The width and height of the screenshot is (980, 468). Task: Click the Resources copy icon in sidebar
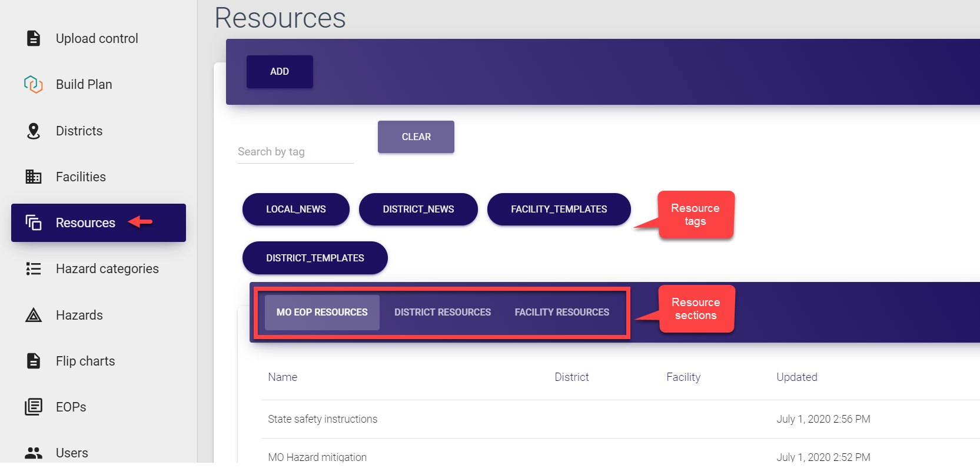click(x=34, y=223)
